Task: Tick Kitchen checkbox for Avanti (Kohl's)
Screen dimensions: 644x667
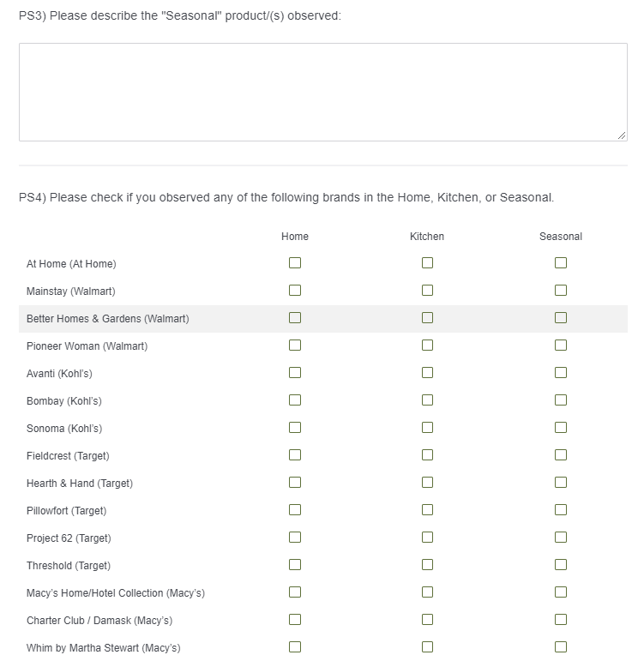Action: (427, 373)
